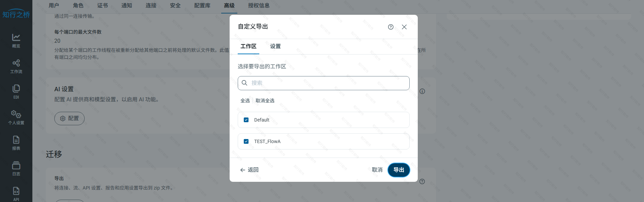Click 返回 to go back in the dialog
The width and height of the screenshot is (644, 202).
click(249, 170)
